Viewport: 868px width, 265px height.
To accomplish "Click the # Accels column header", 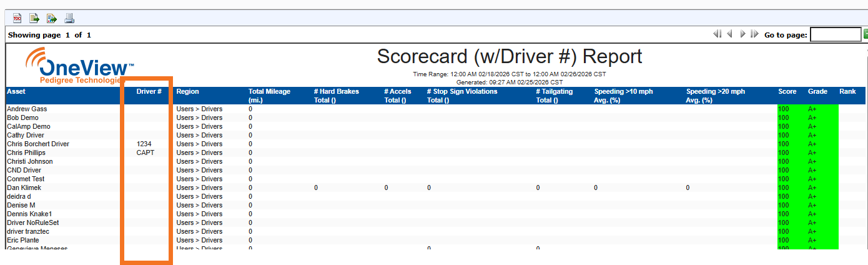I will 398,96.
